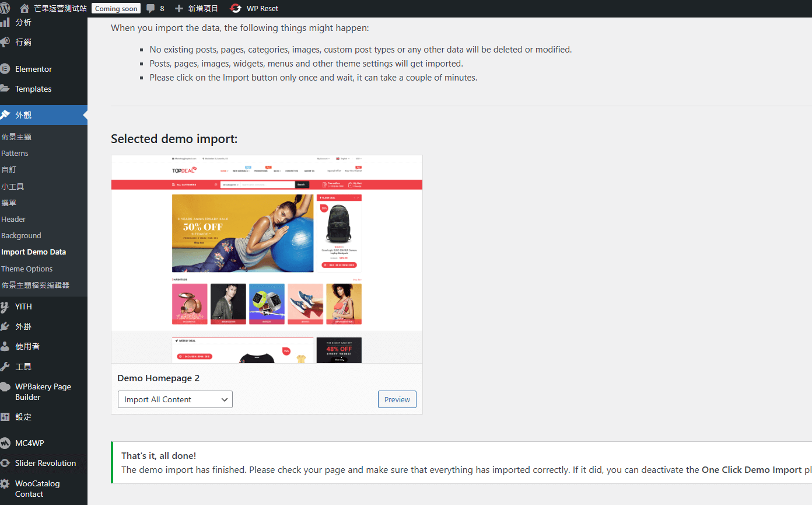This screenshot has height=505, width=812.
Task: Click the YITH sidebar icon
Action: (5, 307)
